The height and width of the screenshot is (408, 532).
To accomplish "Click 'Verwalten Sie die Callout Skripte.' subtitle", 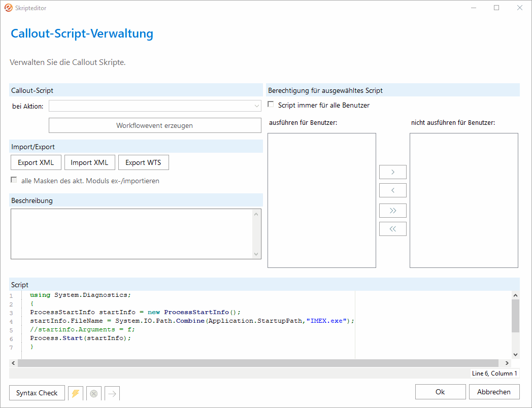I will (x=68, y=62).
